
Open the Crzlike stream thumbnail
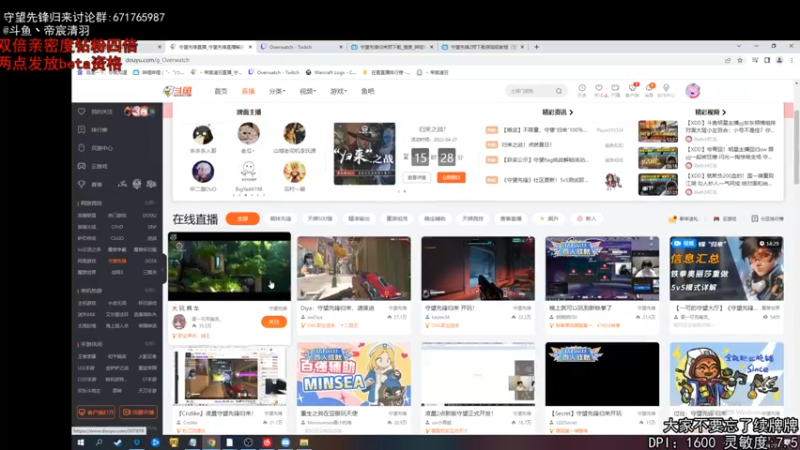(x=230, y=378)
